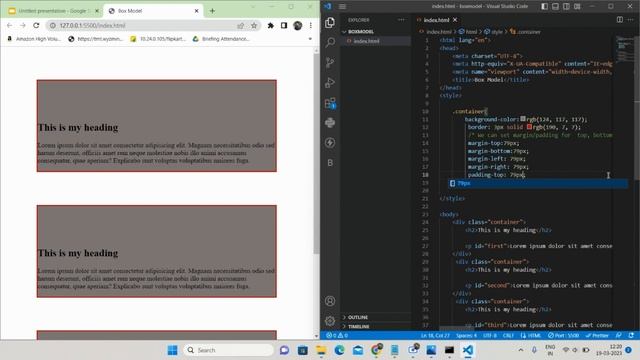
Task: Expand the TIMELINE section
Action: pos(358,327)
